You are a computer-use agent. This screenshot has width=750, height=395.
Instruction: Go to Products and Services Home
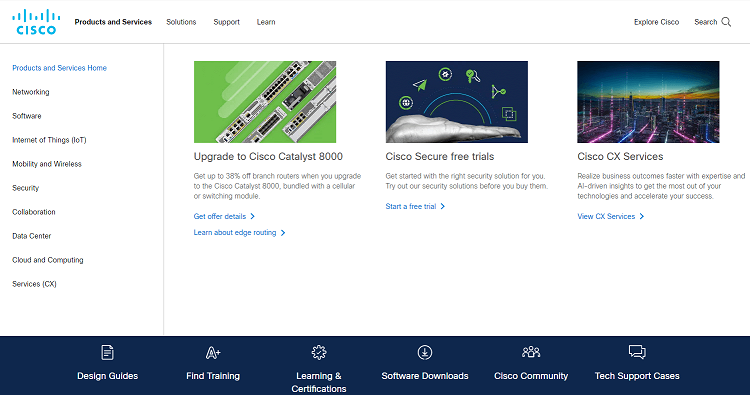(59, 68)
